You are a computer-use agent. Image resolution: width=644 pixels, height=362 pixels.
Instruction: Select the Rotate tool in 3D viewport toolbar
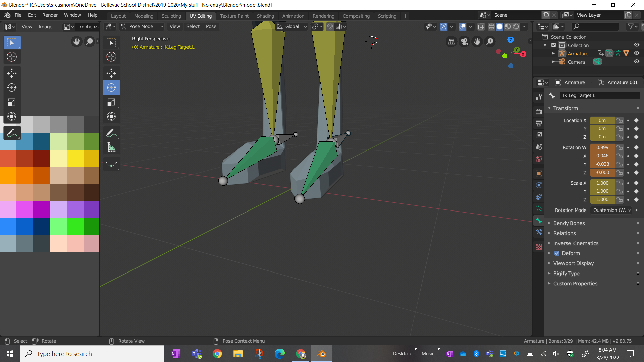111,87
